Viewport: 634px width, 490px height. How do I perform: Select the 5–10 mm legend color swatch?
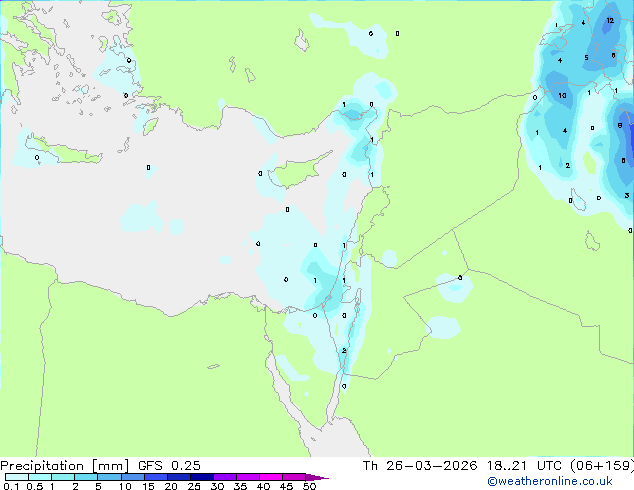tap(110, 477)
